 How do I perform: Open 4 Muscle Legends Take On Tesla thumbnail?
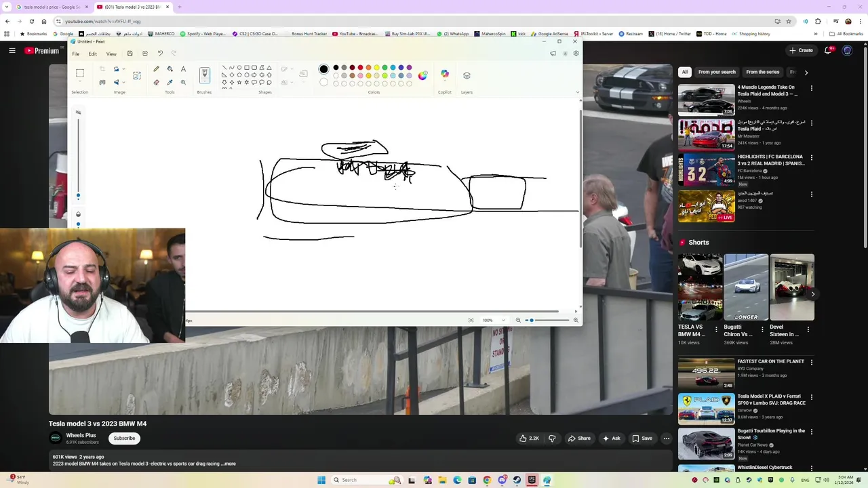pos(706,100)
